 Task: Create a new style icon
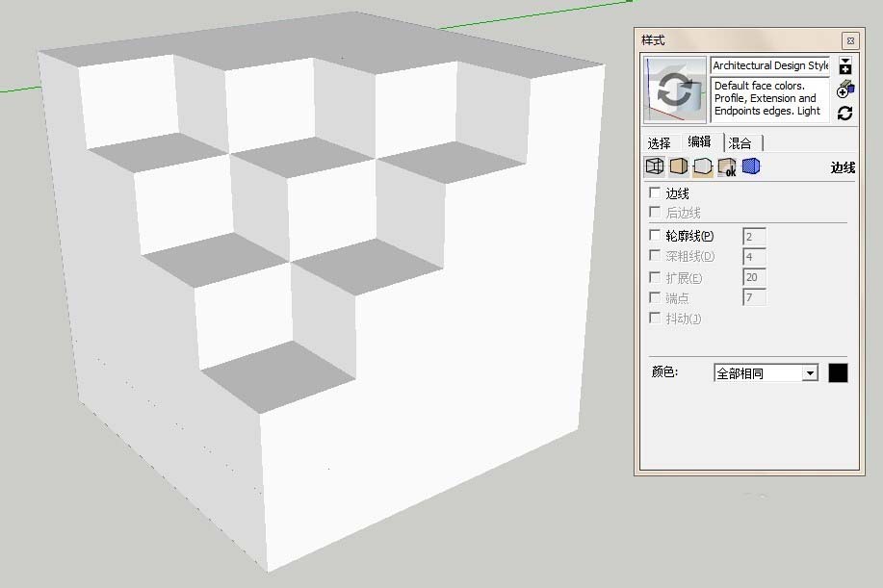coord(845,89)
